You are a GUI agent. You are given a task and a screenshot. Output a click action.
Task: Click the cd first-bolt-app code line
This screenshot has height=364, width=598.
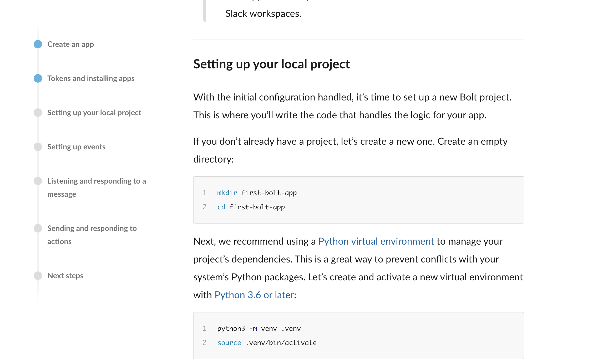(x=251, y=207)
